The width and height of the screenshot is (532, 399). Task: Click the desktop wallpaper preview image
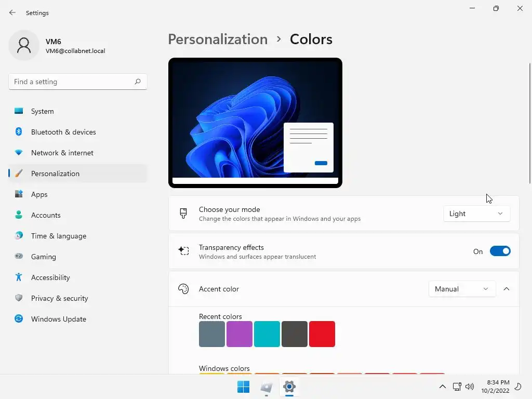[255, 123]
